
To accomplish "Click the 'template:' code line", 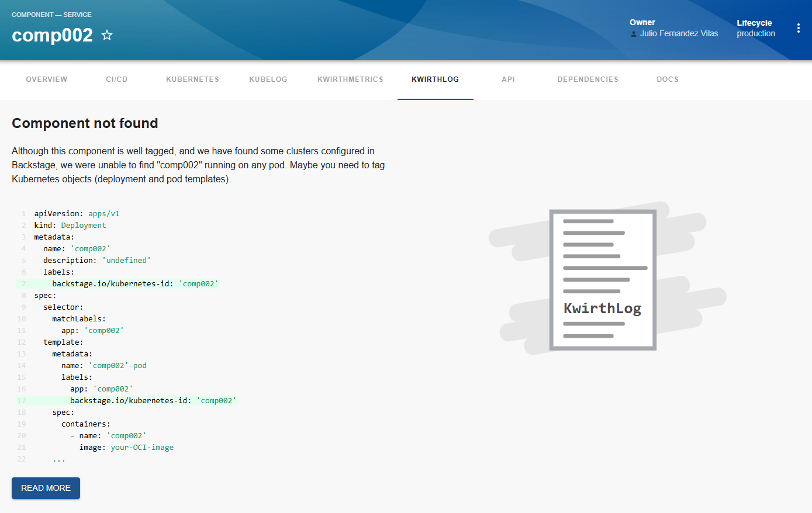I will (63, 342).
